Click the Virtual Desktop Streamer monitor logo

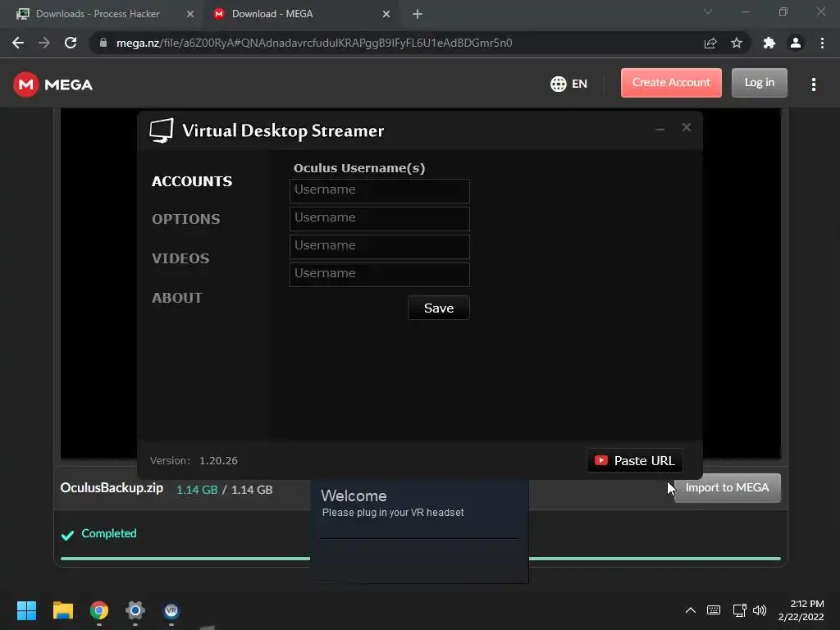click(x=162, y=130)
